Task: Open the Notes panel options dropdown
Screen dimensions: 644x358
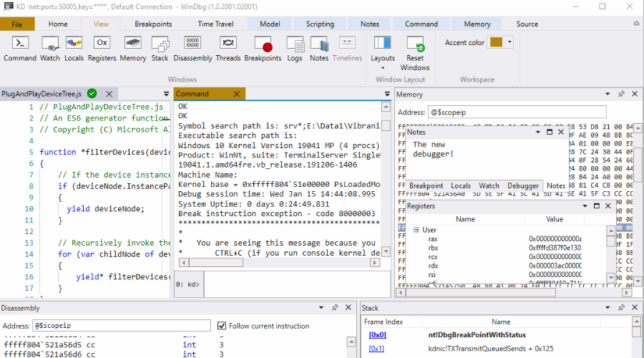Action: click(537, 132)
